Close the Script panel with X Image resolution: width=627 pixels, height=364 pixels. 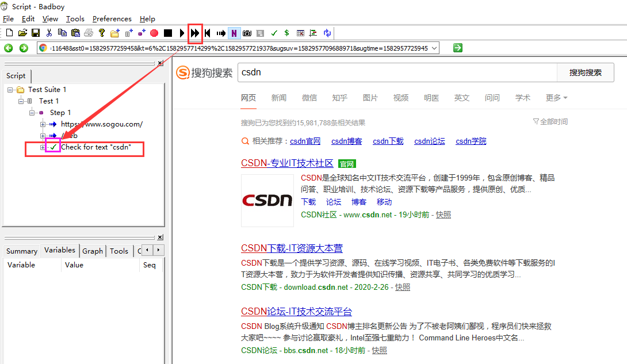[160, 63]
